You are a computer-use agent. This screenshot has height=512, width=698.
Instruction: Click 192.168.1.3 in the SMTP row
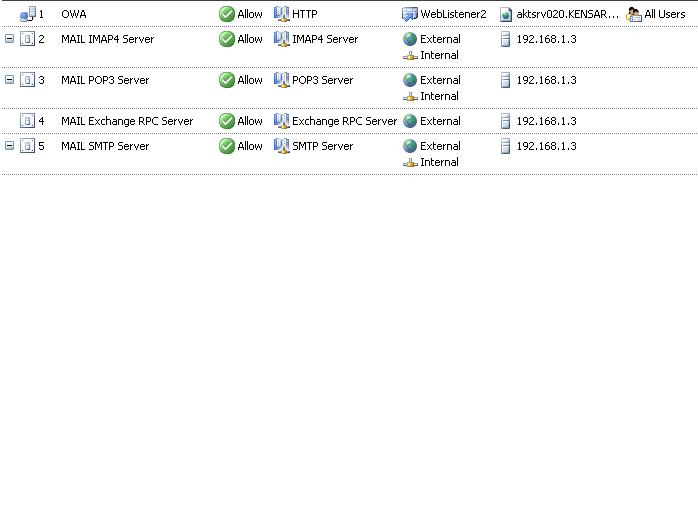coord(547,146)
